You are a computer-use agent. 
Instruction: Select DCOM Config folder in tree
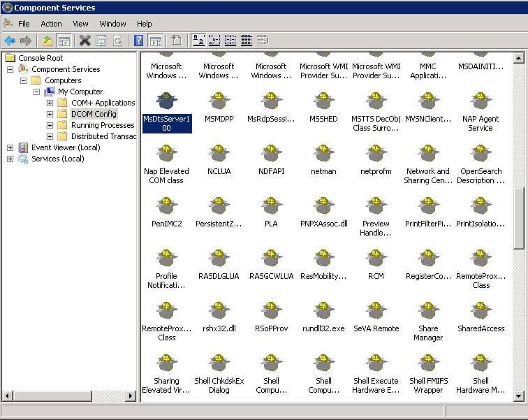94,114
